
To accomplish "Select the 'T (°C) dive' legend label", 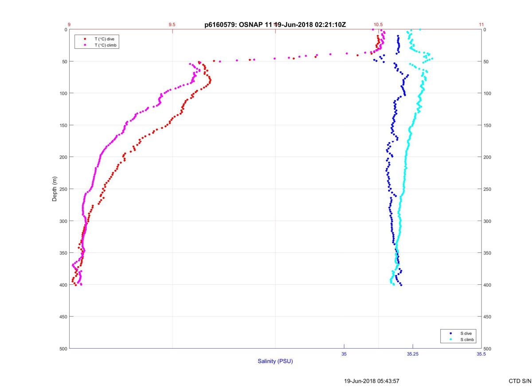I will click(104, 39).
